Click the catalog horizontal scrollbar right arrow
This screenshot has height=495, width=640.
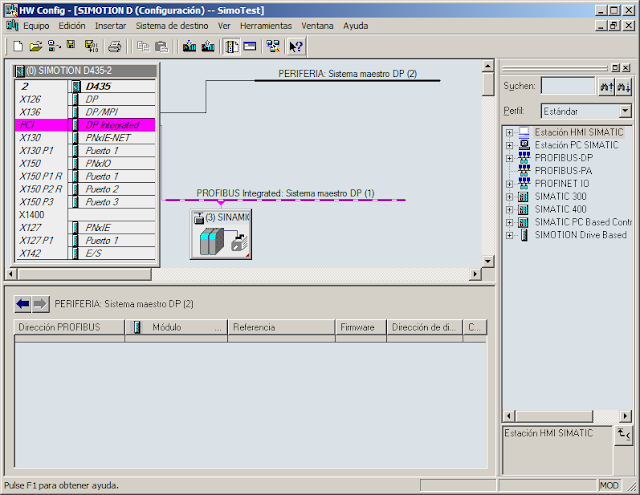click(x=625, y=416)
